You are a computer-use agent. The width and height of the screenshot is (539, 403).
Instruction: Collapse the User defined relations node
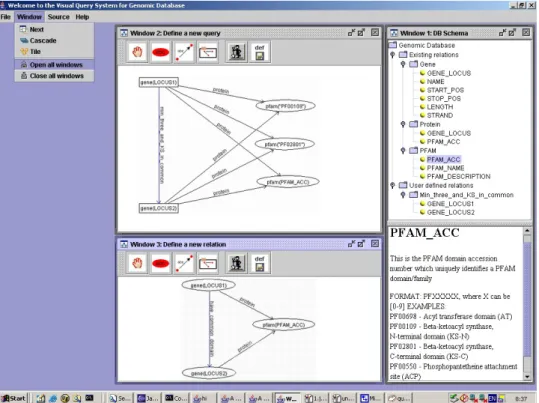[393, 186]
